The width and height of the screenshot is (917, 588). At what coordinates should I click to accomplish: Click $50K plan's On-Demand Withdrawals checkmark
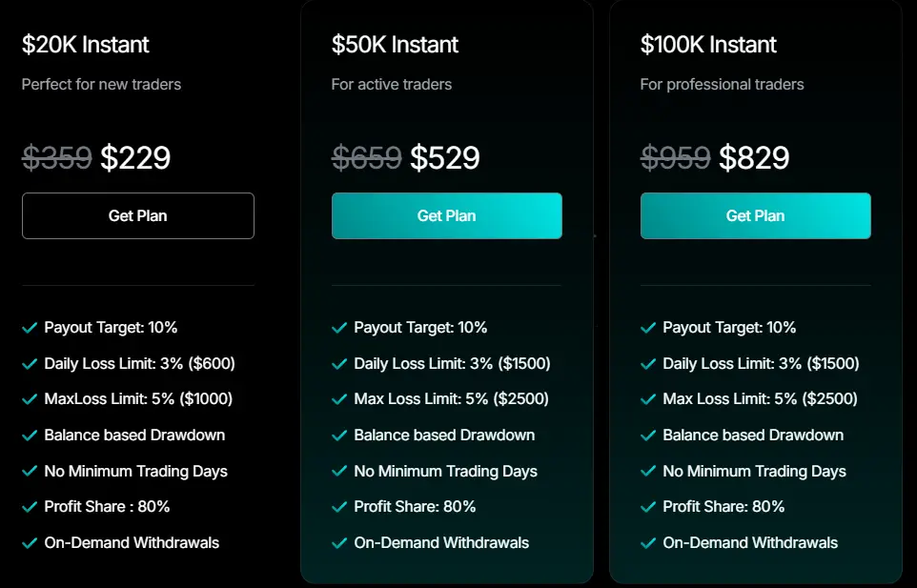(x=338, y=543)
